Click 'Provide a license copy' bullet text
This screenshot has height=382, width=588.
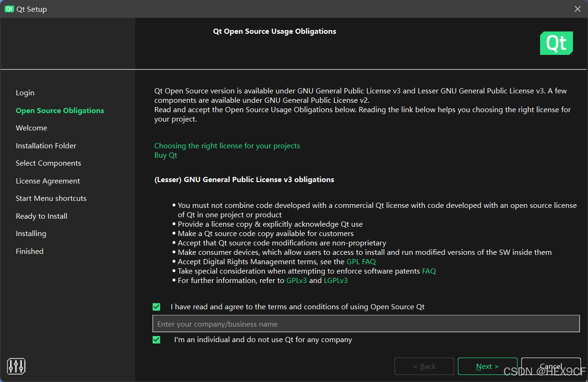[x=270, y=224]
